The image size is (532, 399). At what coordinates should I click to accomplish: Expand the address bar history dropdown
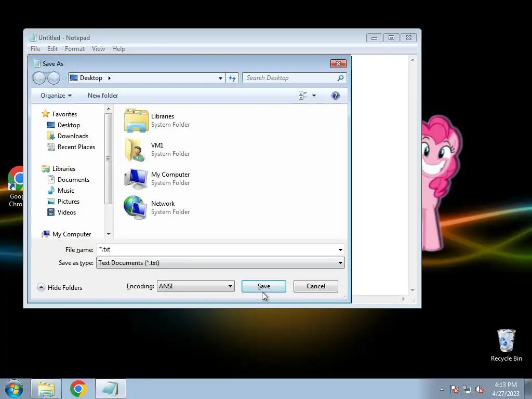tap(220, 78)
